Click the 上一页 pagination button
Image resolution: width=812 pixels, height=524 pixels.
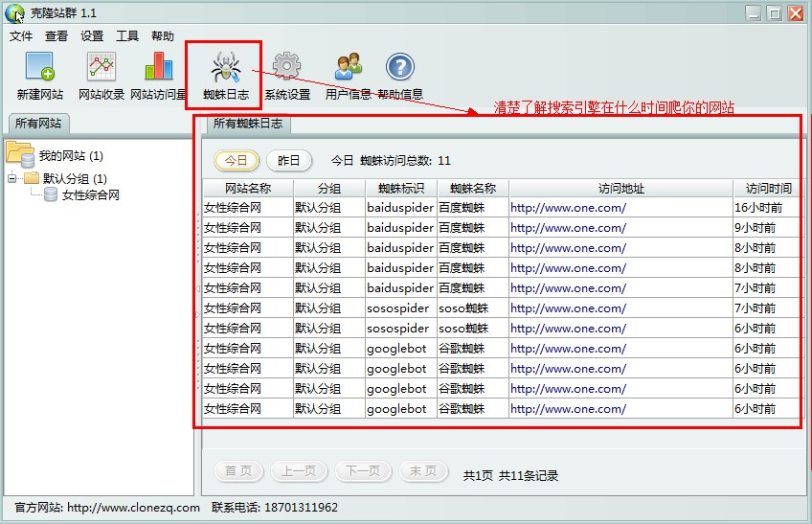pyautogui.click(x=299, y=471)
